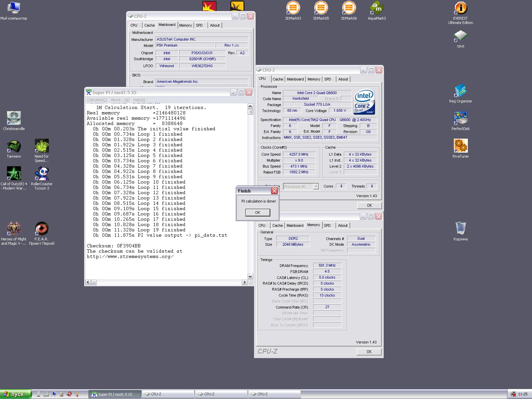Screen dimensions: 532x399
Task: Switch to Cache tab in Mainboard CPU-Z window
Action: (x=149, y=25)
